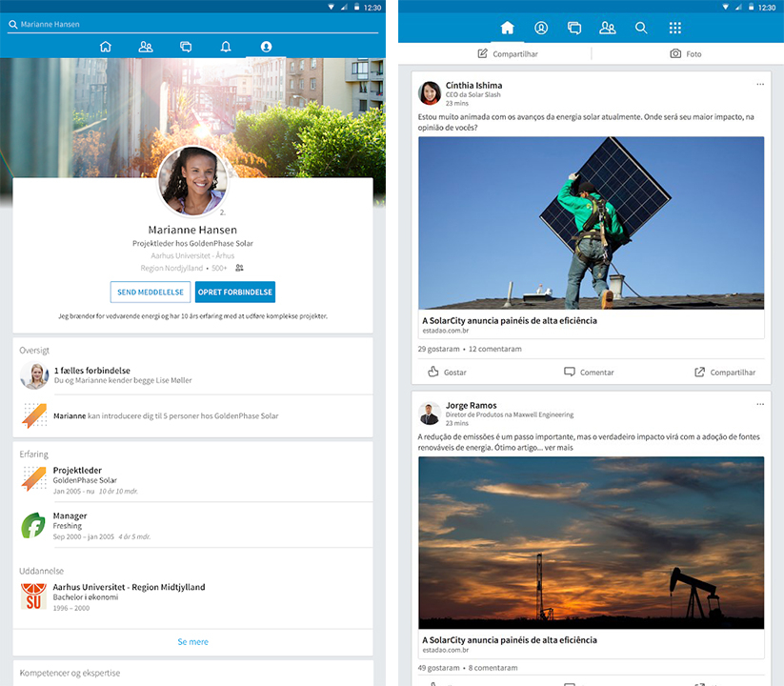
Task: Click Lise Møller's avatar thumbnail
Action: (34, 375)
